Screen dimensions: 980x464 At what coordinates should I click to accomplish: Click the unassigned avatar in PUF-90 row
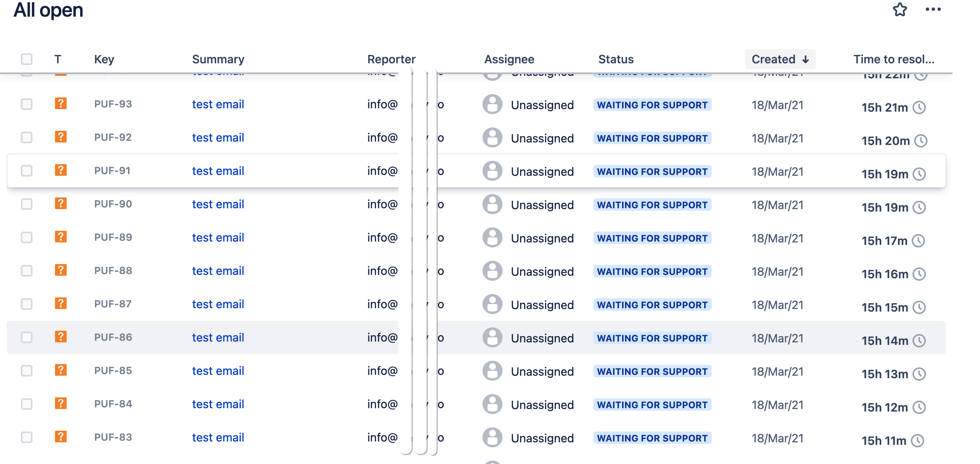(492, 204)
